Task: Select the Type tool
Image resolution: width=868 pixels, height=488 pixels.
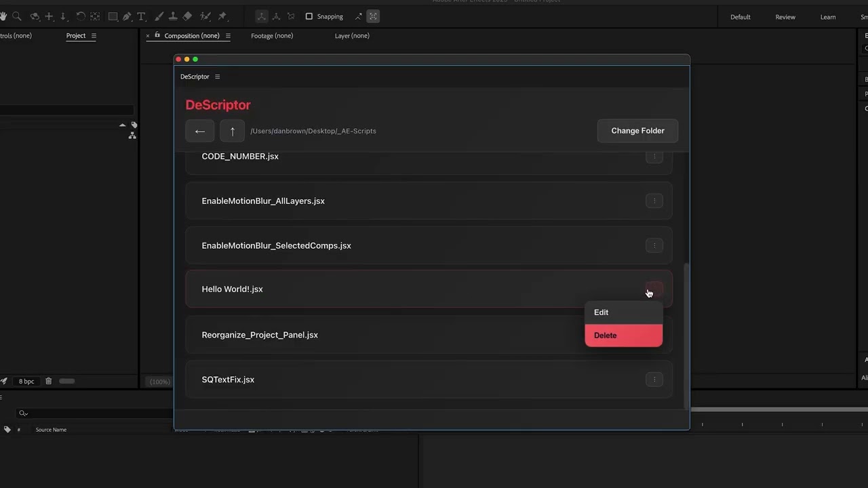Action: (x=141, y=16)
